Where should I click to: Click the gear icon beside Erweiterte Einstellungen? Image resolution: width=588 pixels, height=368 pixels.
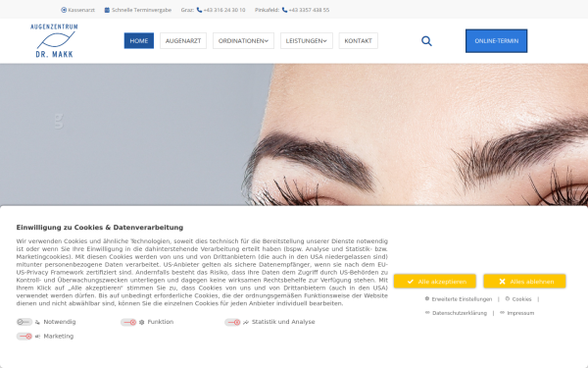pos(426,299)
